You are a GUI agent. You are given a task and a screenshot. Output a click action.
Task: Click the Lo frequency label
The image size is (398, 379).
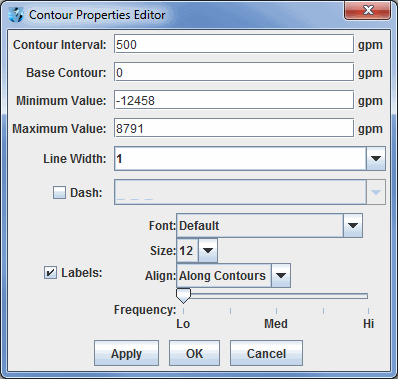[183, 324]
